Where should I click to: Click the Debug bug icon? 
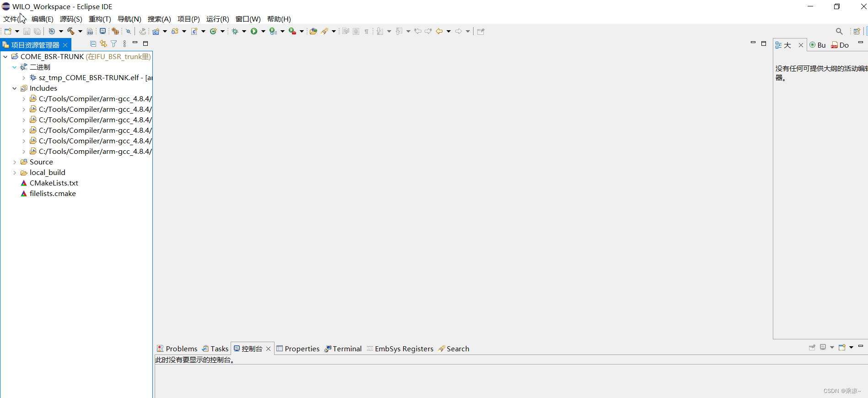coord(235,31)
